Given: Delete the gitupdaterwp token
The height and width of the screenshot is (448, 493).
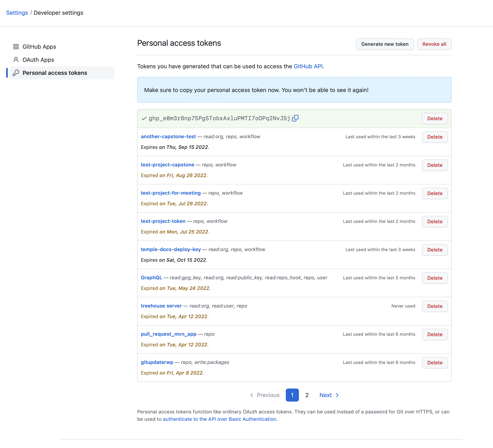Looking at the screenshot, I should coord(435,363).
